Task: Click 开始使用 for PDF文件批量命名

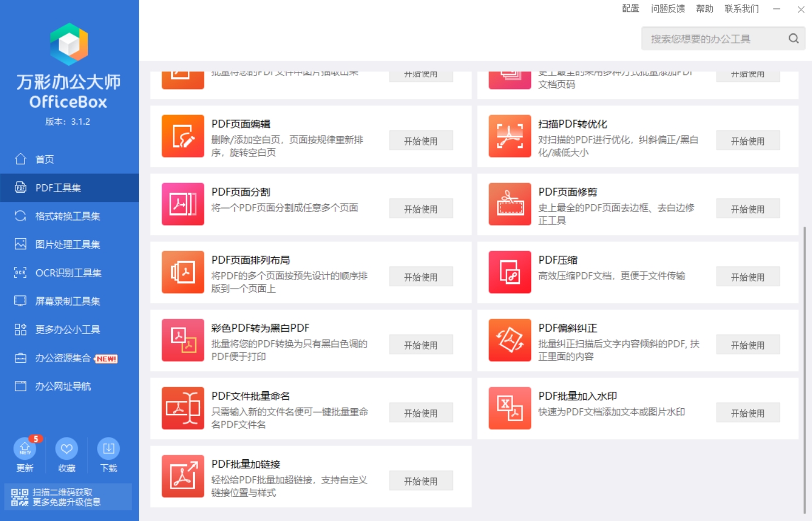Action: (x=421, y=413)
